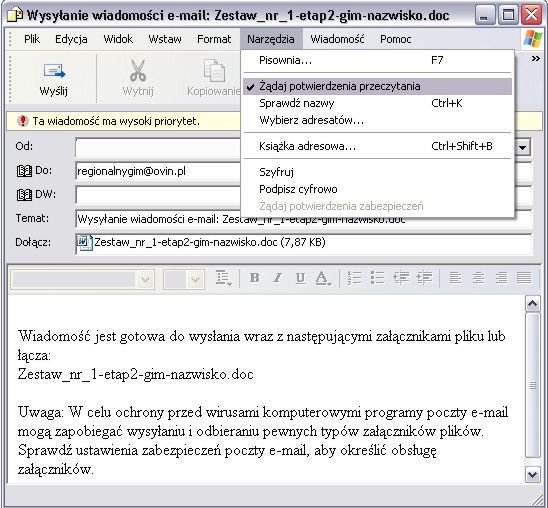
Task: Open the Widok menu
Action: click(118, 39)
